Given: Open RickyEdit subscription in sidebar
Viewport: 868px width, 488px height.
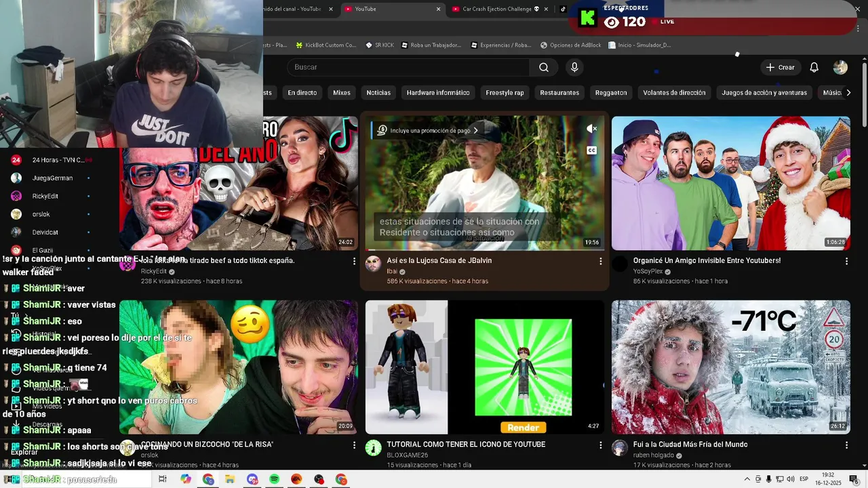Looking at the screenshot, I should (51, 196).
